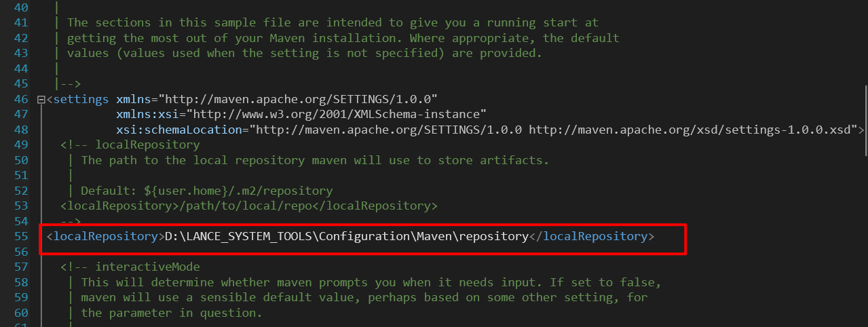
Task: Click line number 49 in the gutter
Action: (20, 145)
